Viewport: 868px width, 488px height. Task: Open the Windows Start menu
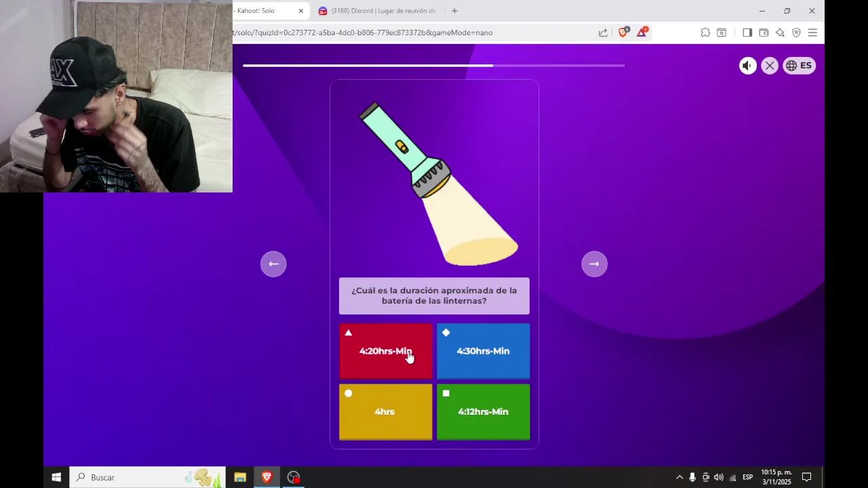[56, 477]
